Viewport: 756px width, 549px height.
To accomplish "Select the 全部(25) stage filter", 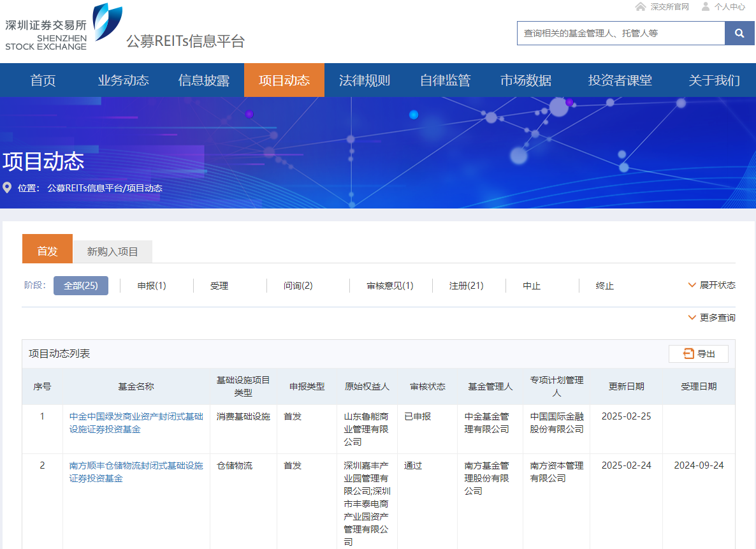I will 81,286.
